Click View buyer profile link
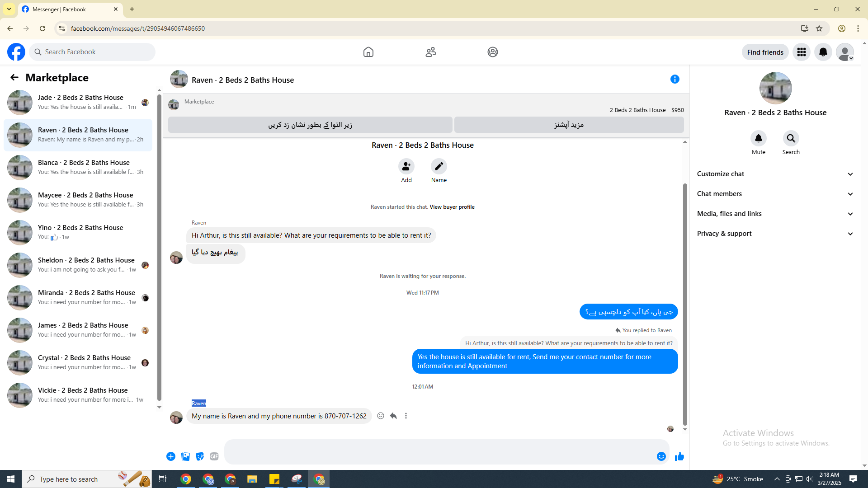The image size is (868, 488). tap(452, 207)
